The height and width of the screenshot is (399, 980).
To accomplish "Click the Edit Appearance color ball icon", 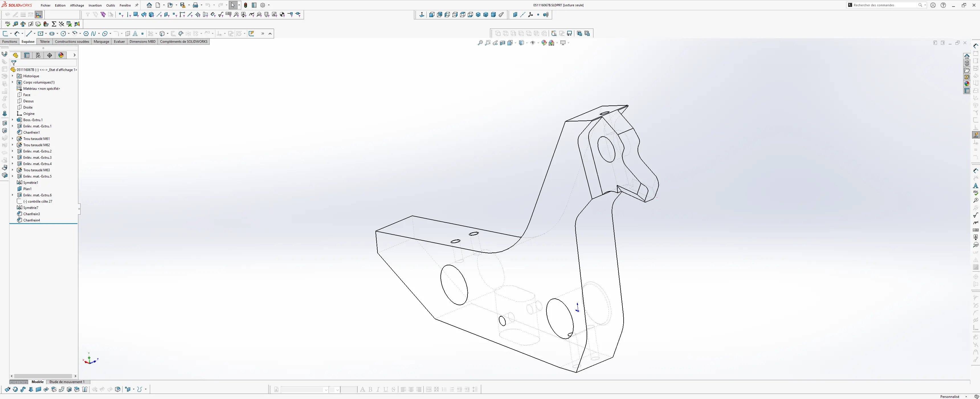I will pos(544,43).
